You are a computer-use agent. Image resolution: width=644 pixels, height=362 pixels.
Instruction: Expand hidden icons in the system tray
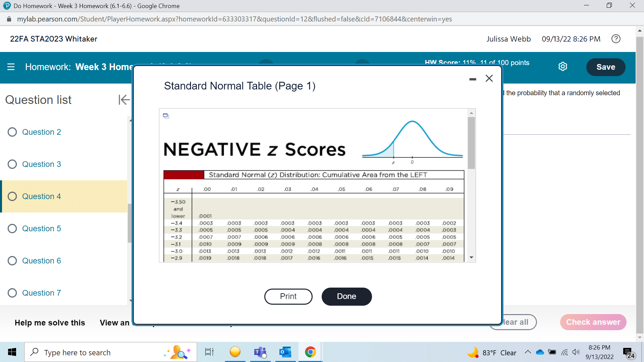point(528,352)
